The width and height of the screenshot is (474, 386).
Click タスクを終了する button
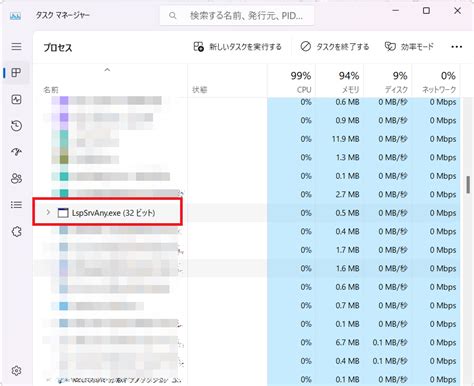[x=335, y=47]
